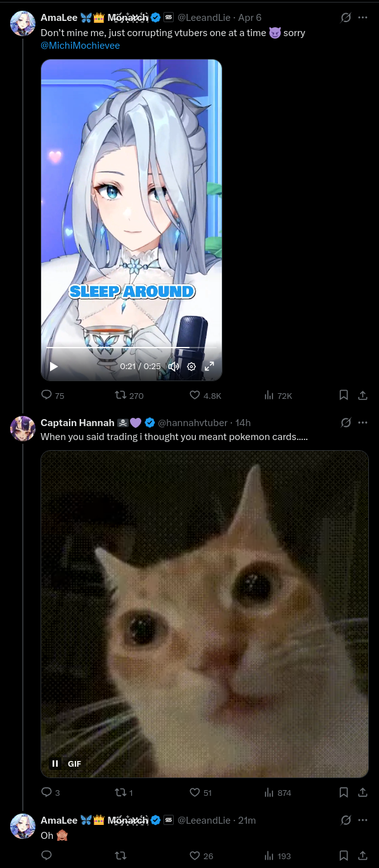Expand video to fullscreen
The image size is (379, 868).
tap(209, 366)
